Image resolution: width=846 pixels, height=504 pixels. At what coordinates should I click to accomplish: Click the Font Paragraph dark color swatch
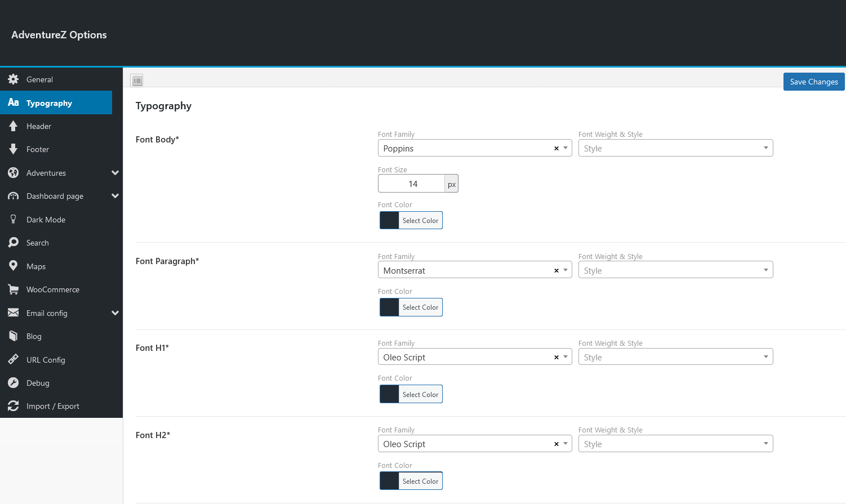click(389, 307)
